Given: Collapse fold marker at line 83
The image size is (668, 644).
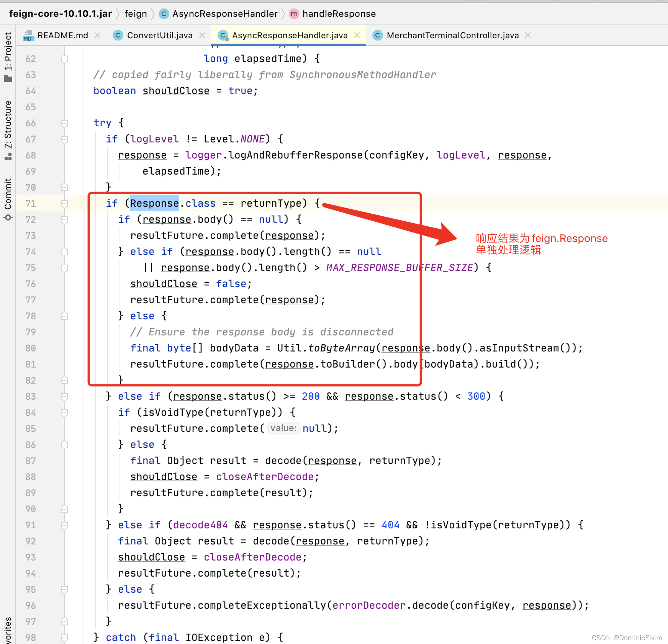Looking at the screenshot, I should click(x=64, y=397).
